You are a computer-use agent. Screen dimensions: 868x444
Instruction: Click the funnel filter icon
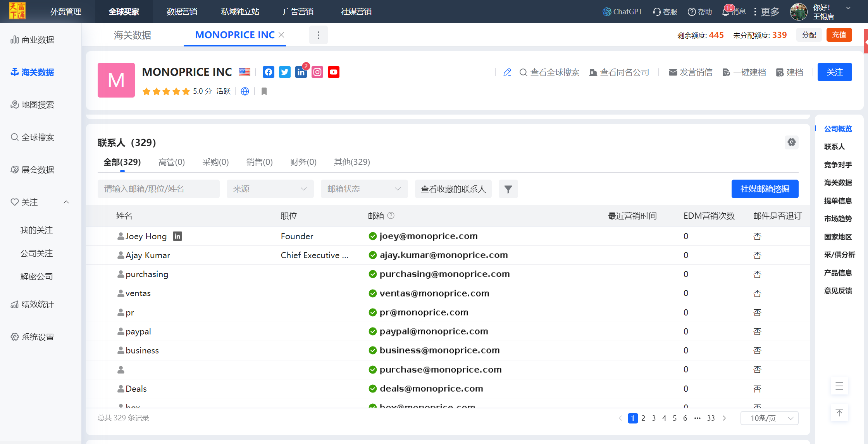point(508,189)
